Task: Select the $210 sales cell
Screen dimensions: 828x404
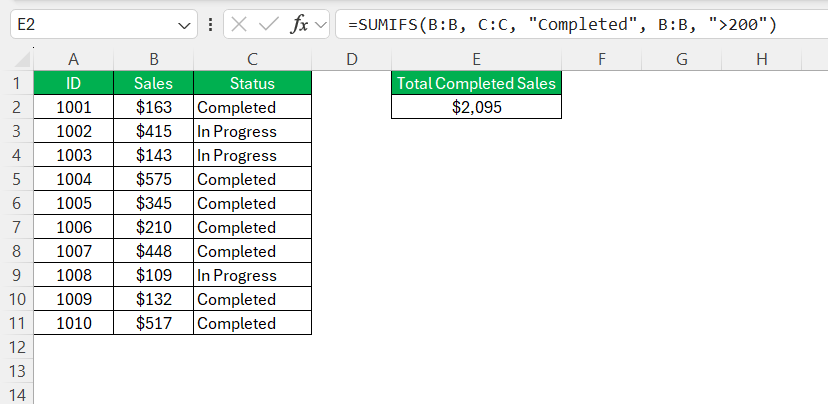Action: (x=154, y=227)
